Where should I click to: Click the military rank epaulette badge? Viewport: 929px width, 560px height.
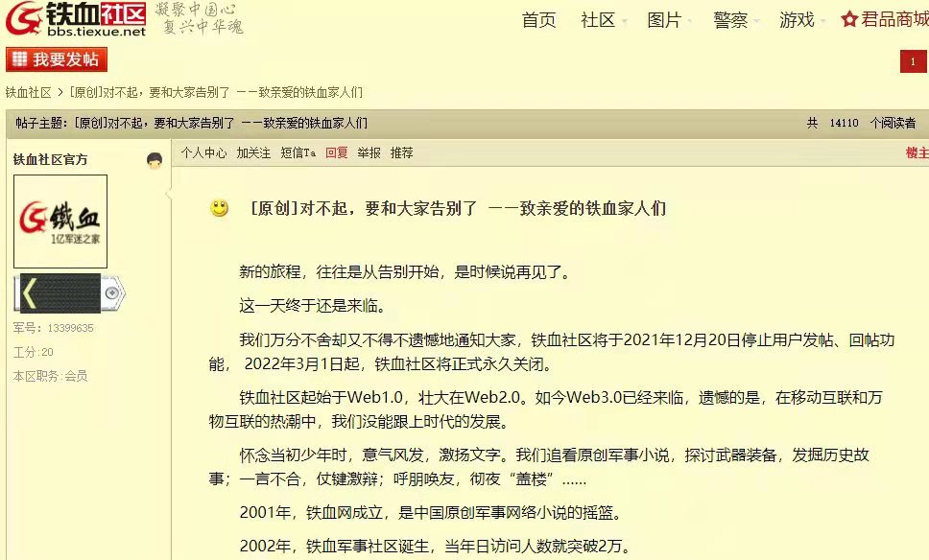[x=69, y=293]
